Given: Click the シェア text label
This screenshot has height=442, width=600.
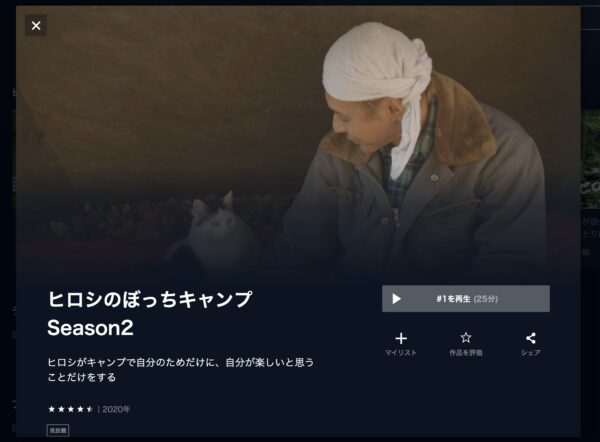Looking at the screenshot, I should [x=530, y=353].
